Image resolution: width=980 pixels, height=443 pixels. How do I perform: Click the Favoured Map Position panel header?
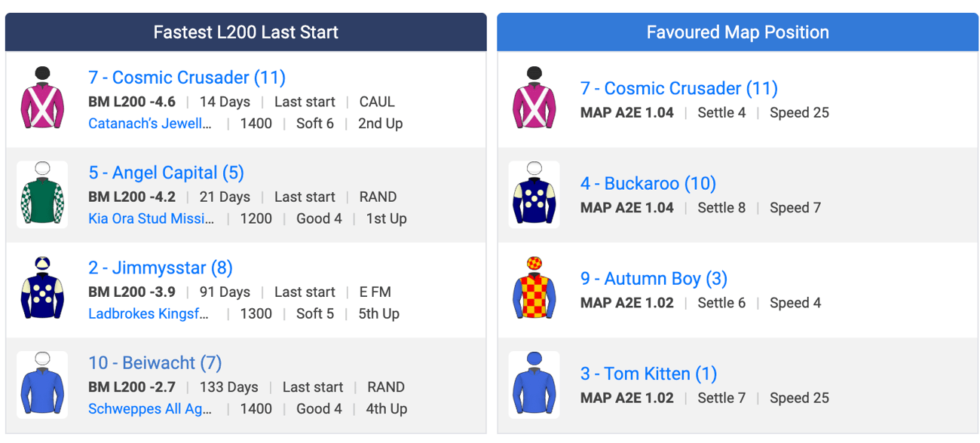tap(738, 32)
